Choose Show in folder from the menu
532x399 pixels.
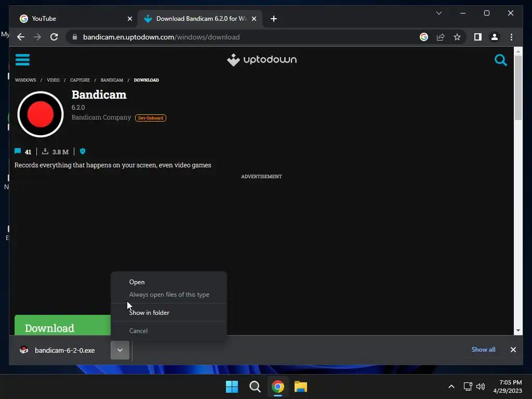coord(169,312)
